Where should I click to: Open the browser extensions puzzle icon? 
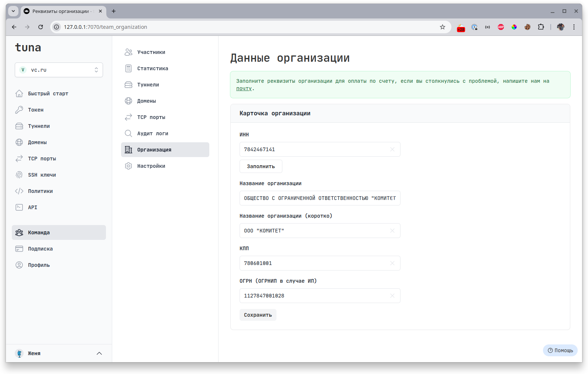coord(541,27)
